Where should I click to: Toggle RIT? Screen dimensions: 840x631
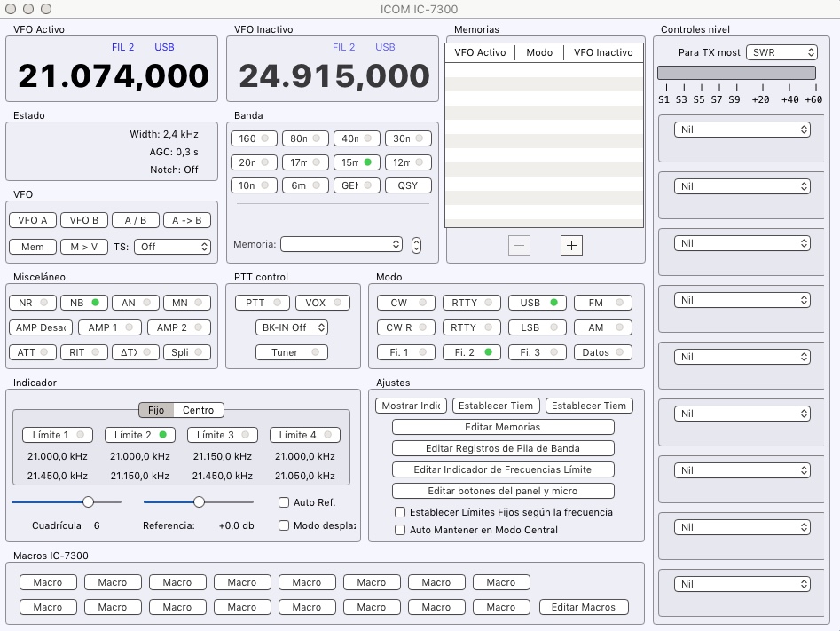(x=84, y=352)
